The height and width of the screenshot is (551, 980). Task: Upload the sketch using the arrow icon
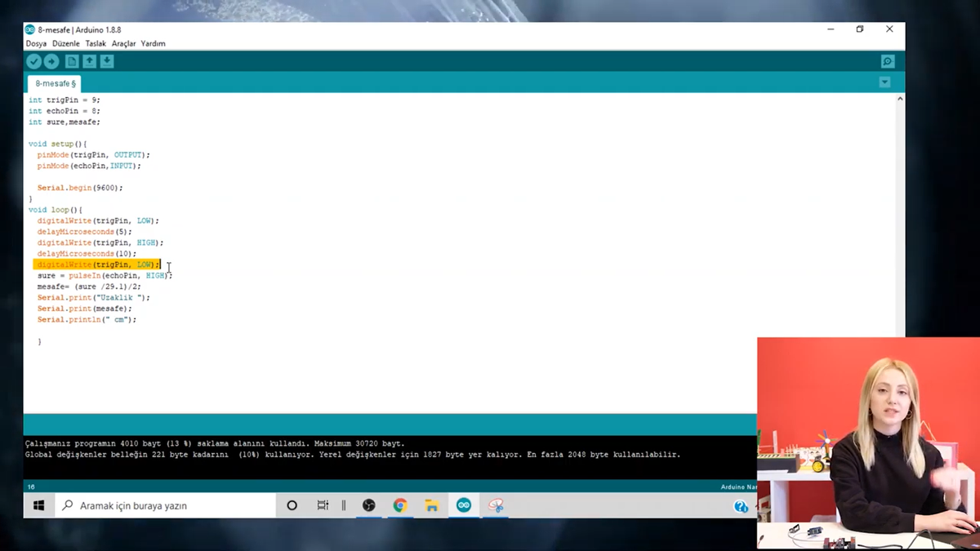51,61
